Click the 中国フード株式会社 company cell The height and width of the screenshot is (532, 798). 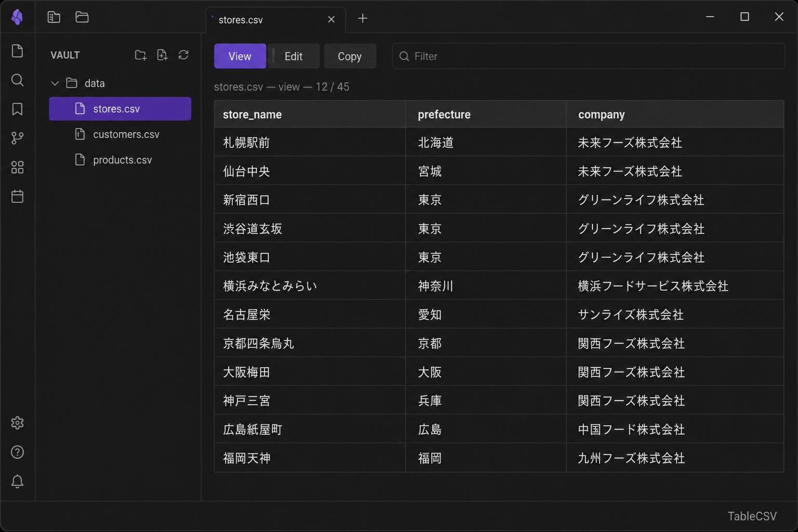click(675, 429)
